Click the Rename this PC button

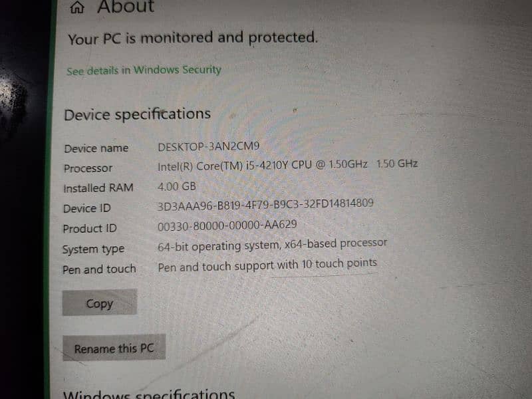click(x=114, y=348)
